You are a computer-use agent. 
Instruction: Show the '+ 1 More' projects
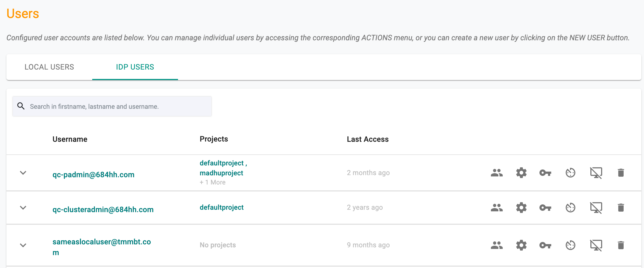(x=213, y=182)
